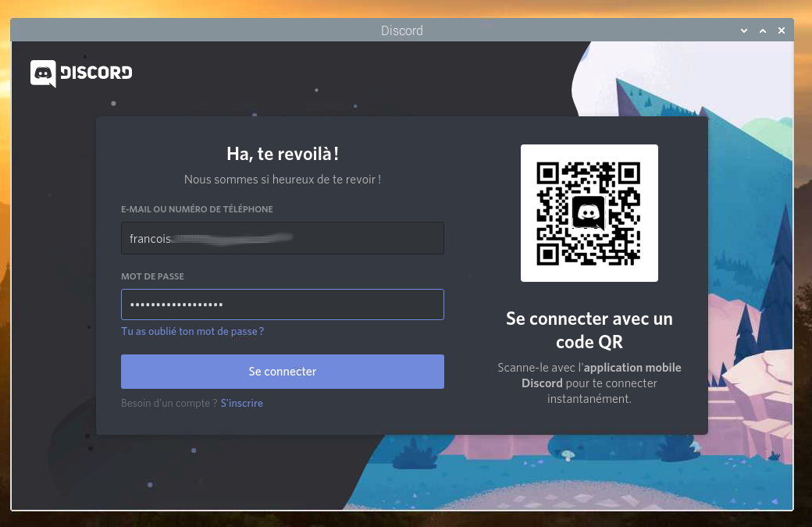Minimize the Discord window via down chevron

[744, 30]
